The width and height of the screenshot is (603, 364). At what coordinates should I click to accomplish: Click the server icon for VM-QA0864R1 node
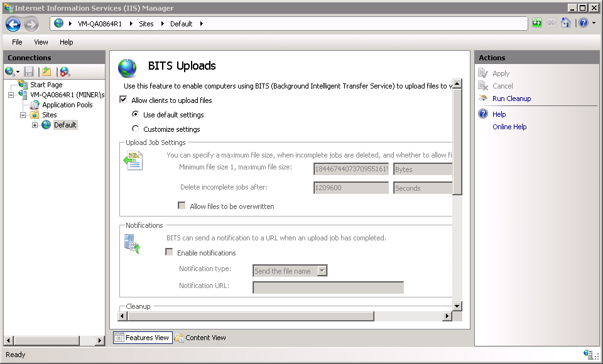pyautogui.click(x=23, y=95)
